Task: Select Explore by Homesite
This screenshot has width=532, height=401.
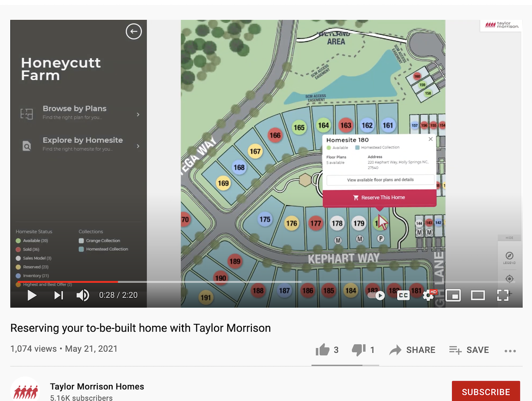Action: [x=83, y=140]
